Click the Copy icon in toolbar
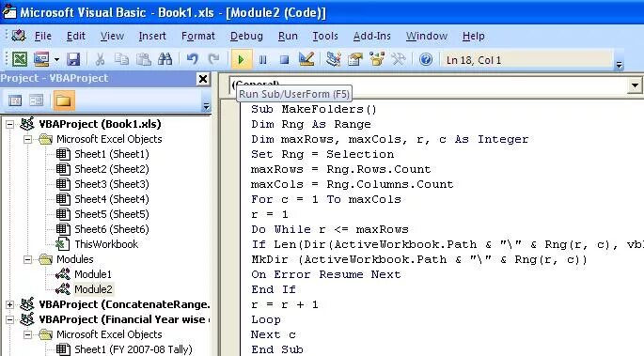 pyautogui.click(x=121, y=59)
